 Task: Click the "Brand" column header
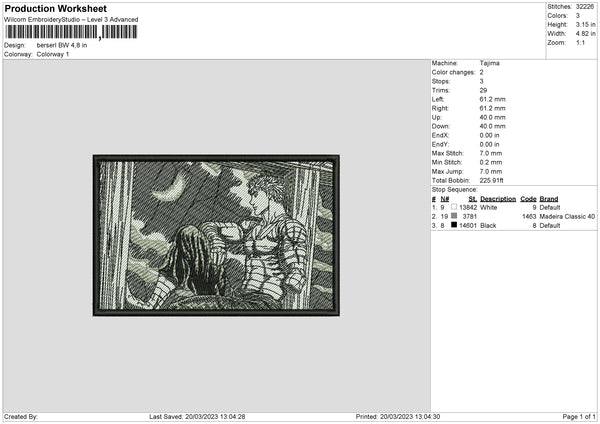coord(549,199)
